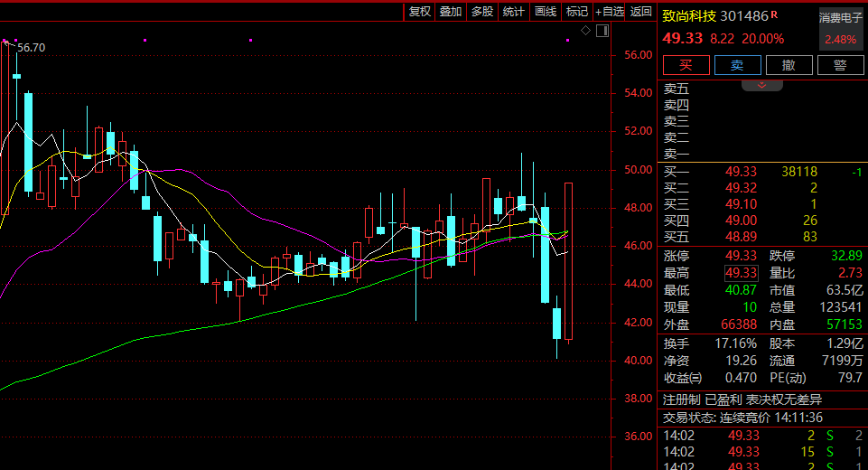
Task: Toggle the side panel layout icon
Action: click(x=602, y=32)
